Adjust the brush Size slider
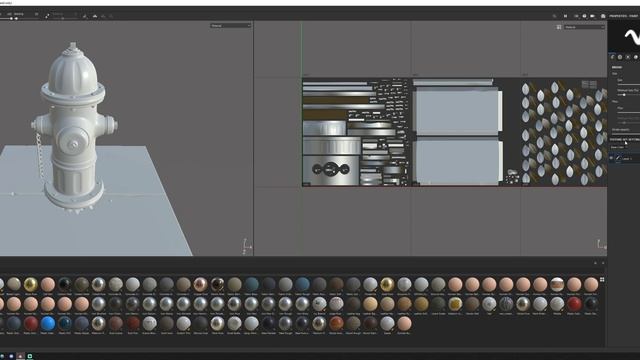 click(x=628, y=84)
